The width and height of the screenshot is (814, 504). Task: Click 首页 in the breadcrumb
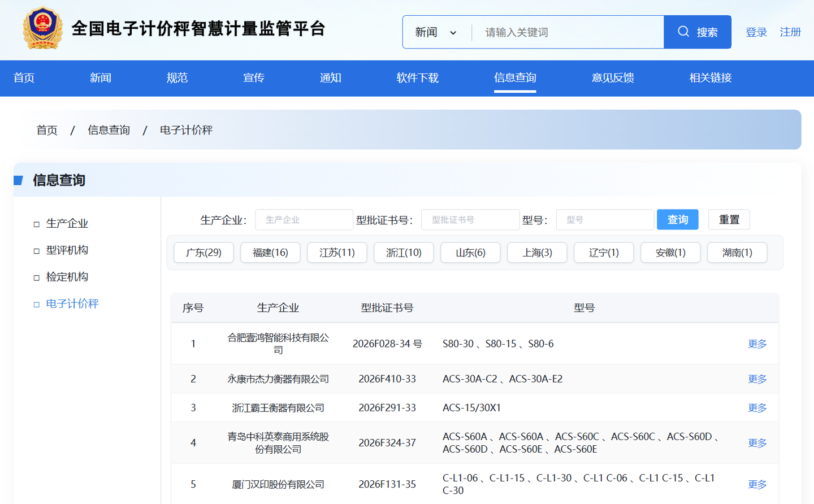click(47, 130)
